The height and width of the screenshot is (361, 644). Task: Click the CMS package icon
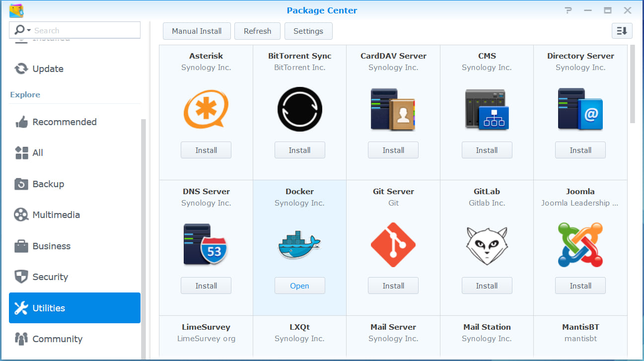point(487,109)
